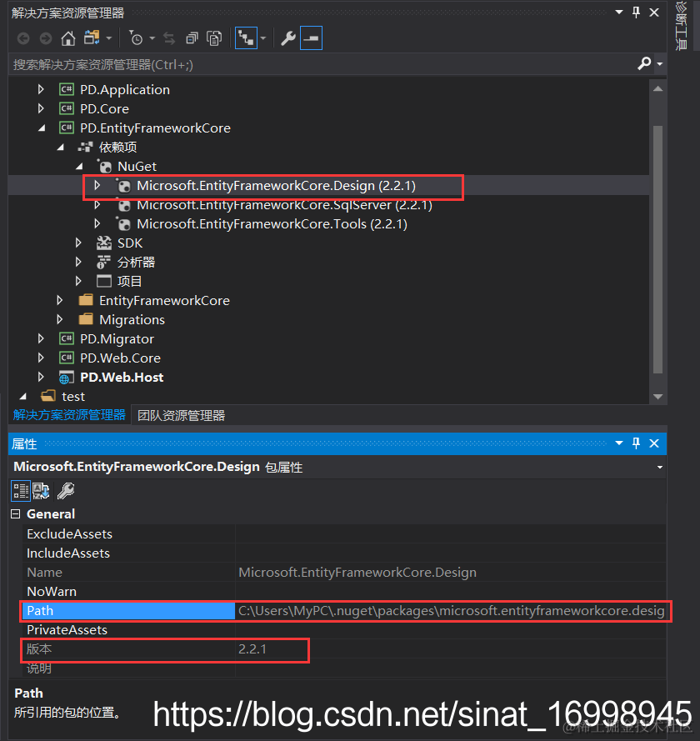Open the 诊断工具 side tab

tap(681, 25)
